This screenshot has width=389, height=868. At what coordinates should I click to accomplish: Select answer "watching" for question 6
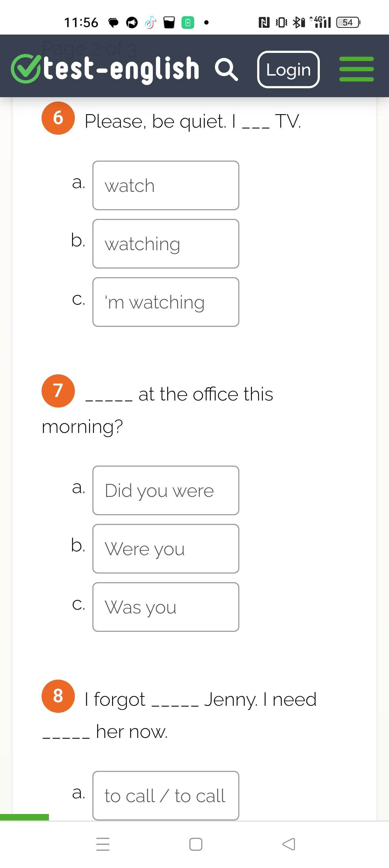[x=166, y=244]
